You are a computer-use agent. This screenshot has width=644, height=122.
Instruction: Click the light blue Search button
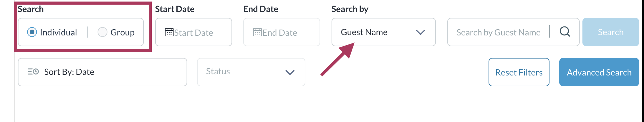pyautogui.click(x=610, y=32)
